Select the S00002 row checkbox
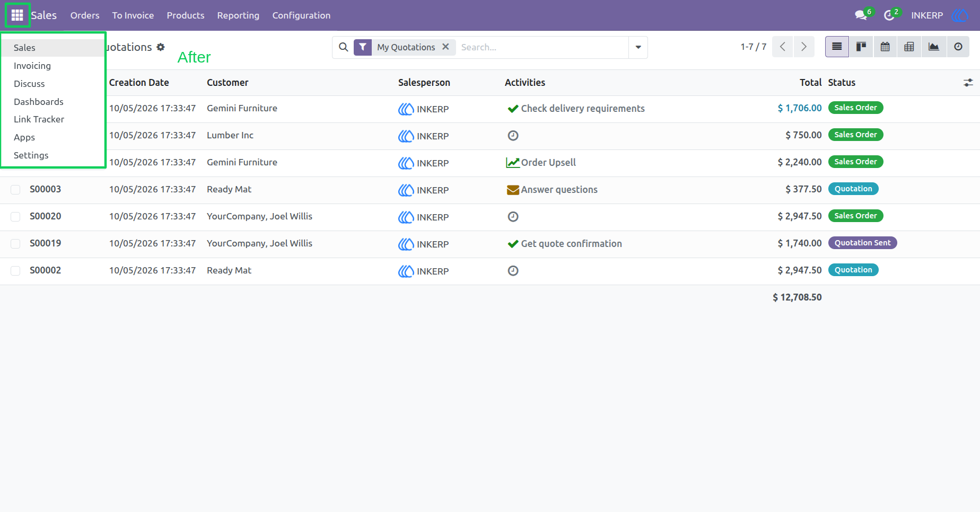Screen dimensions: 980x512 pos(15,271)
